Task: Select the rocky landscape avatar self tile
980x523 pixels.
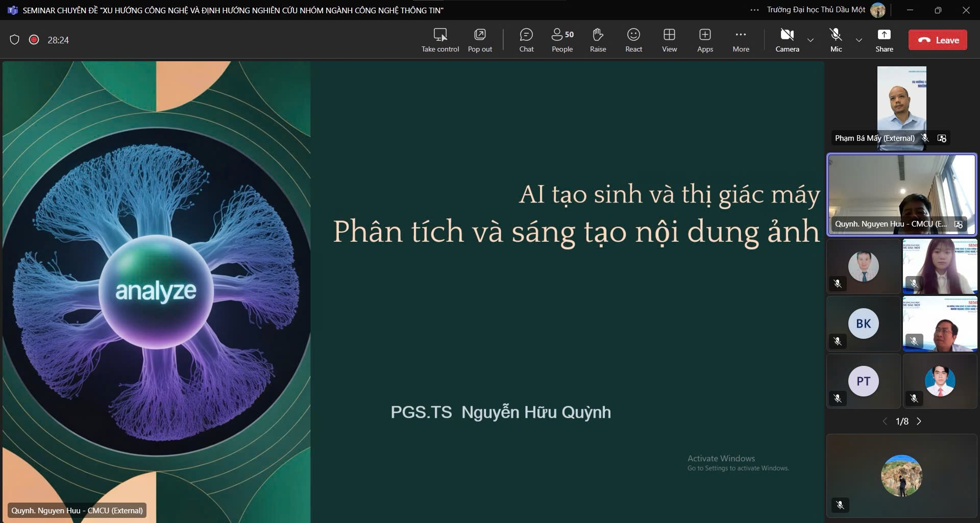Action: (x=901, y=476)
